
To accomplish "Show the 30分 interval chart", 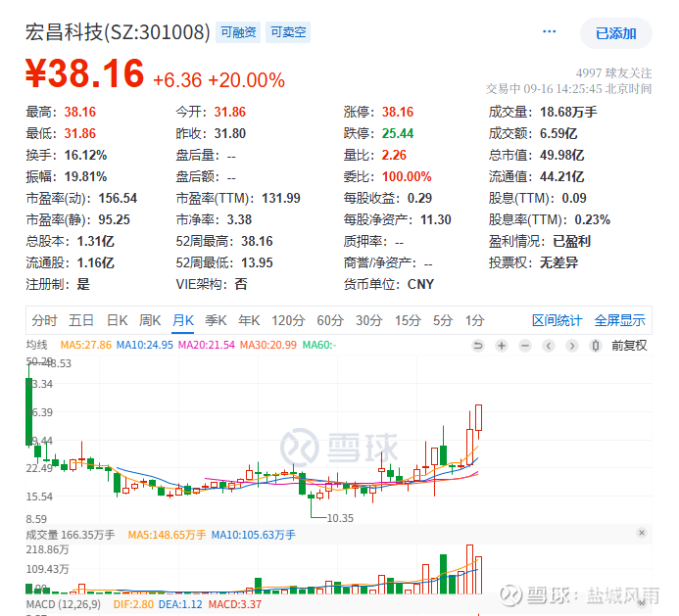I will click(x=369, y=320).
